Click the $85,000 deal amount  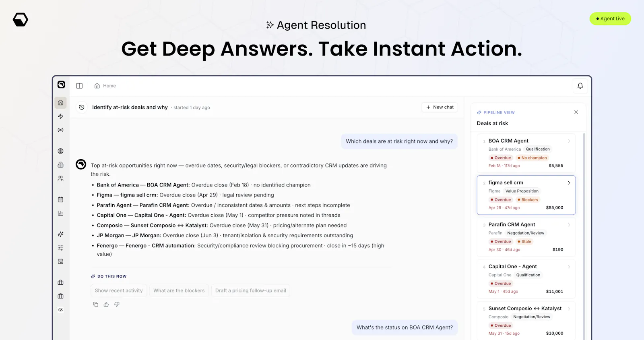click(555, 208)
